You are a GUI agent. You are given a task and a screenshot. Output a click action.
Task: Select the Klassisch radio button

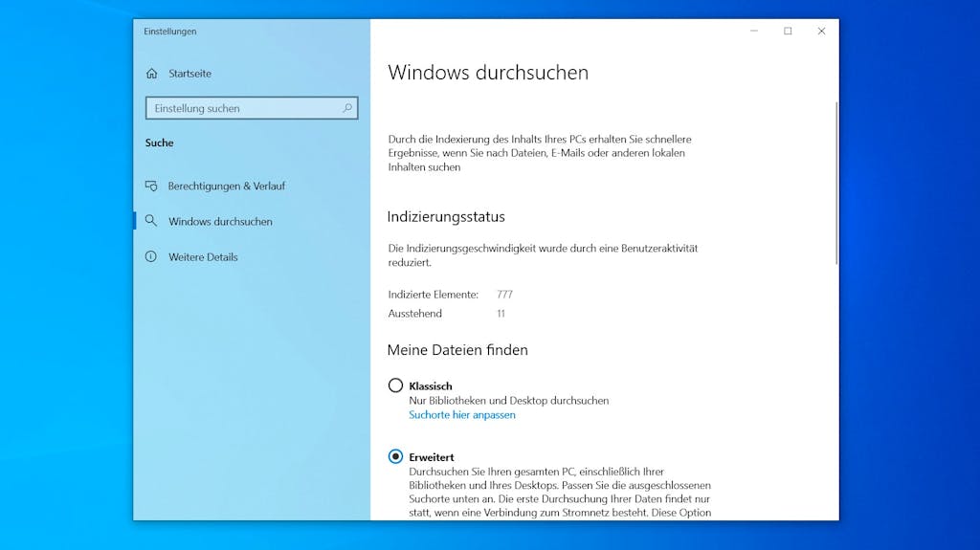click(x=395, y=385)
